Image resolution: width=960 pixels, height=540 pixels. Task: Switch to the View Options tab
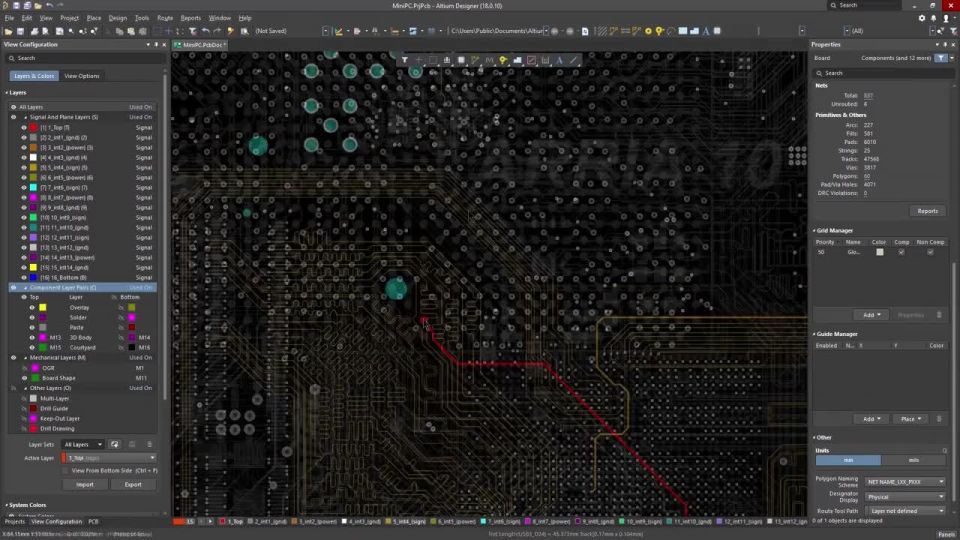tap(81, 76)
